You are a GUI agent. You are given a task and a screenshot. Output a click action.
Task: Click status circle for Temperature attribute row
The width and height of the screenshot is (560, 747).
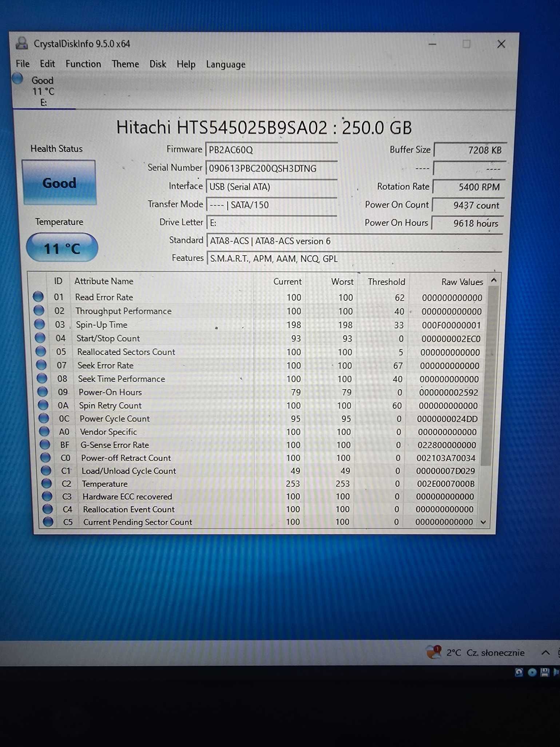point(47,483)
